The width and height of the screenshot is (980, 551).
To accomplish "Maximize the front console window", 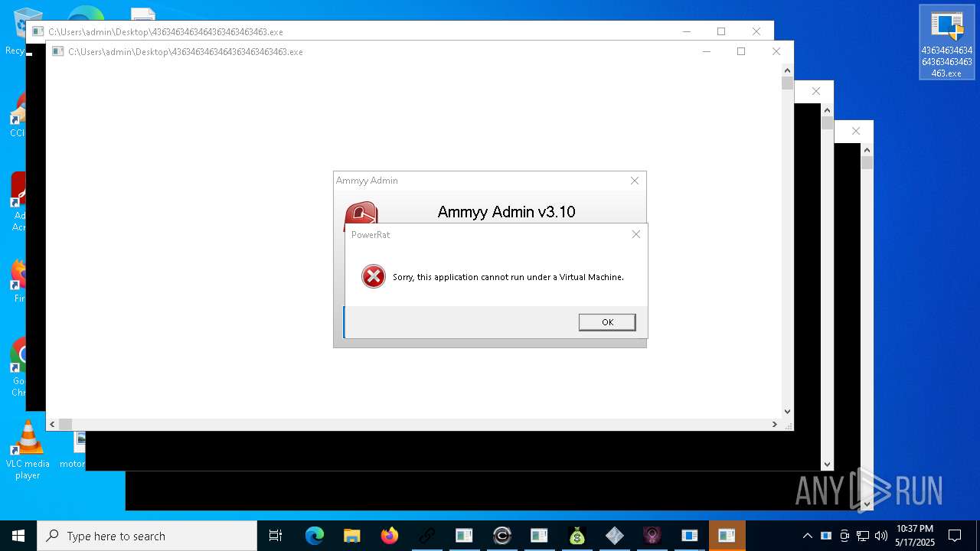I will click(740, 51).
